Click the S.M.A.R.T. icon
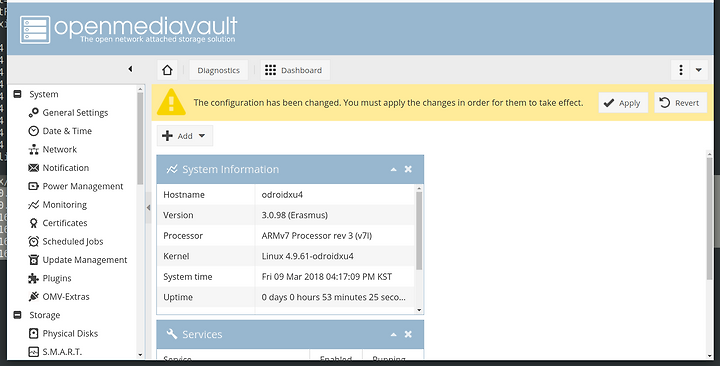720x366 pixels. coord(34,352)
